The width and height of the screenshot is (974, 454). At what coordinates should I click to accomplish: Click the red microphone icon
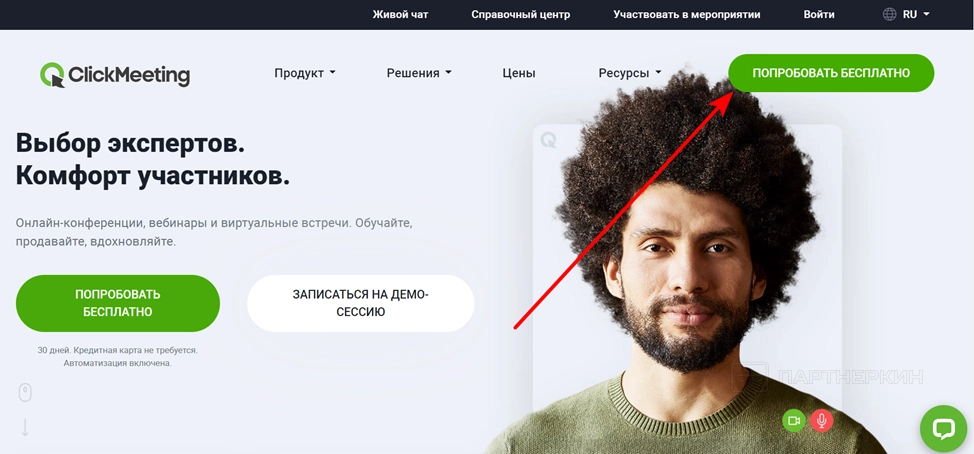pos(821,421)
